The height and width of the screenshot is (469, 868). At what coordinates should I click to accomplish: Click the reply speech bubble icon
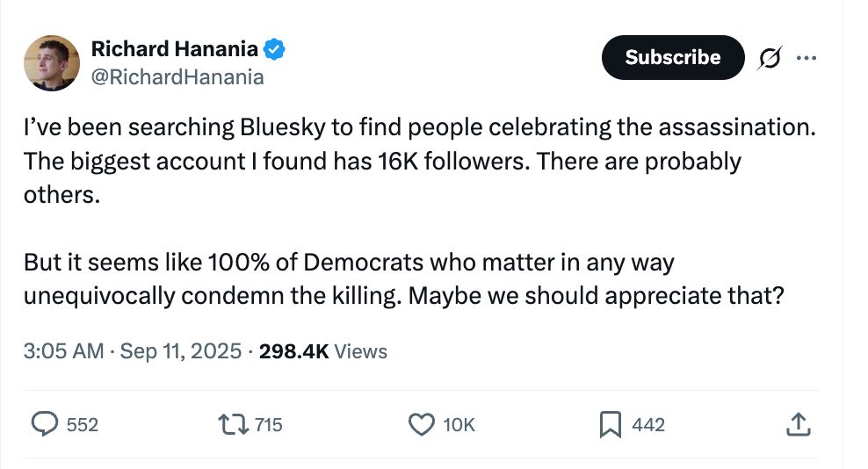pos(45,425)
